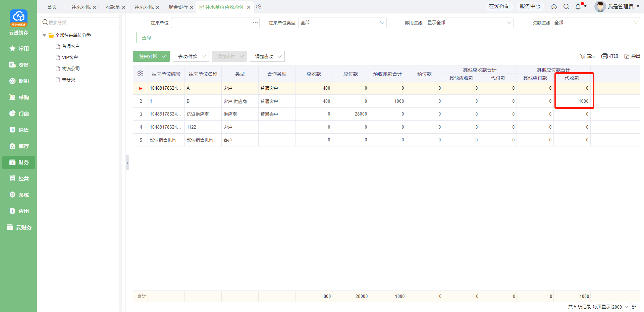
Task: Switch to the 现金银行 tab
Action: (178, 7)
